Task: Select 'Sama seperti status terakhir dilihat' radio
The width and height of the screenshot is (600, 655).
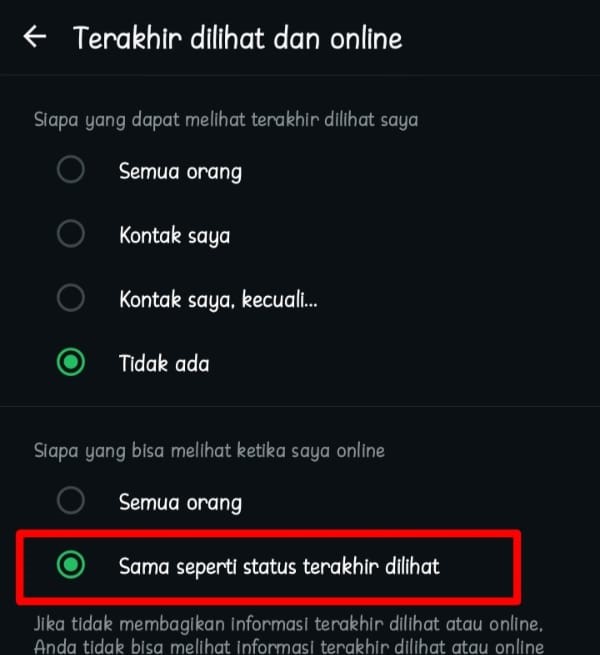Action: click(x=71, y=565)
